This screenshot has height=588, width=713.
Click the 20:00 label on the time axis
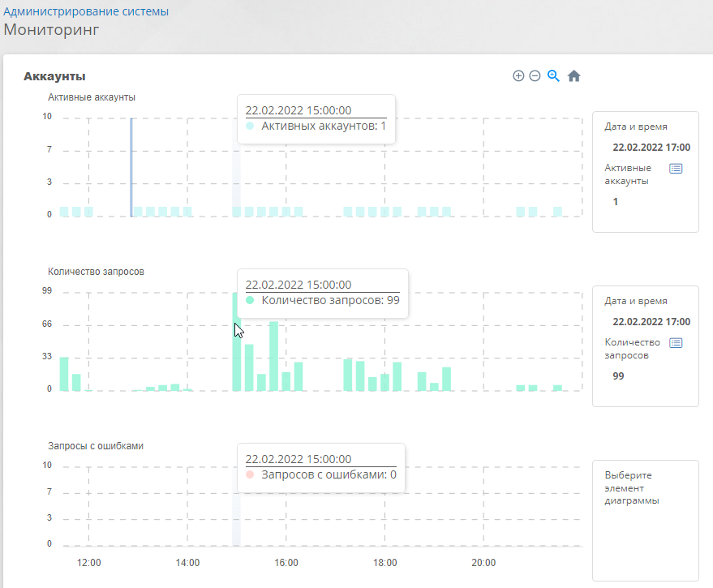coord(483,563)
